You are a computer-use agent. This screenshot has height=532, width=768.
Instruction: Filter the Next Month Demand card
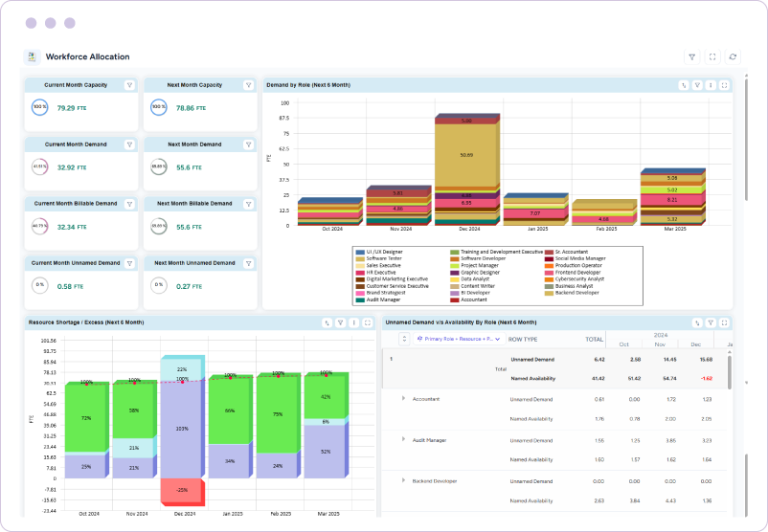248,144
